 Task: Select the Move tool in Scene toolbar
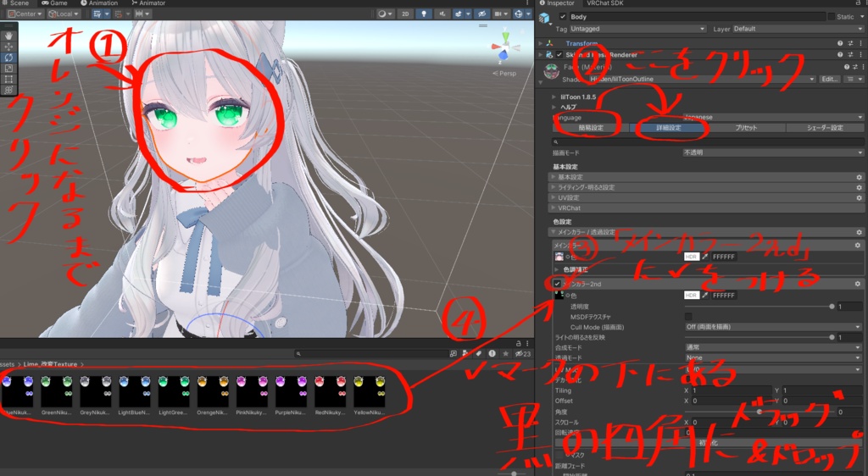(x=8, y=47)
